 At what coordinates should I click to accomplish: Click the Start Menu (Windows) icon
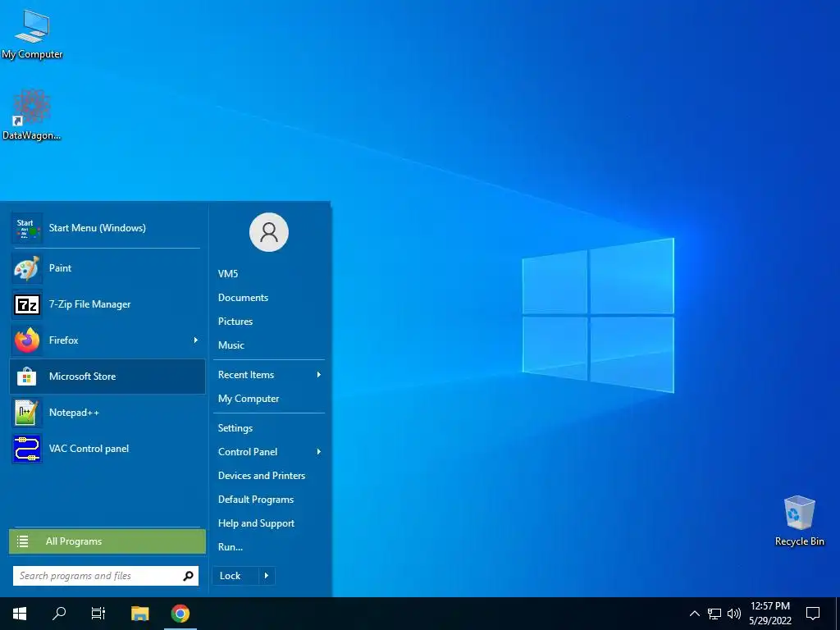(26, 228)
